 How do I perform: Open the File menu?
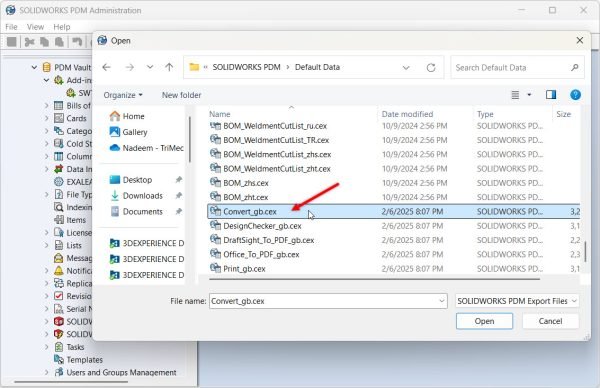tap(11, 27)
